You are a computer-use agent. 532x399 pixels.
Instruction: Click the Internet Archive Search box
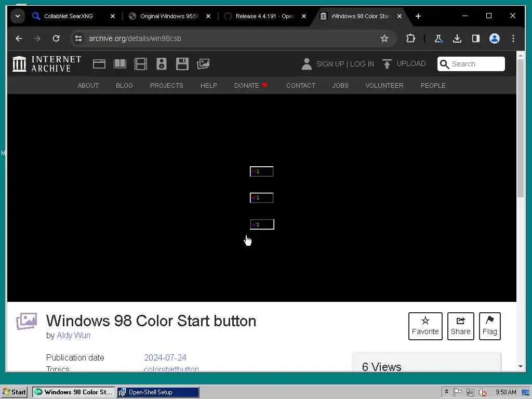coord(471,64)
